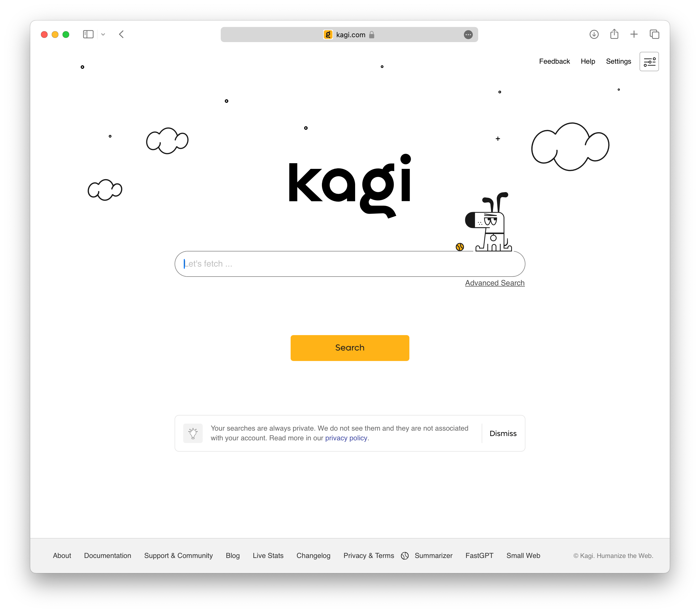The height and width of the screenshot is (613, 700).
Task: Minimize the window with yellow button
Action: 55,35
